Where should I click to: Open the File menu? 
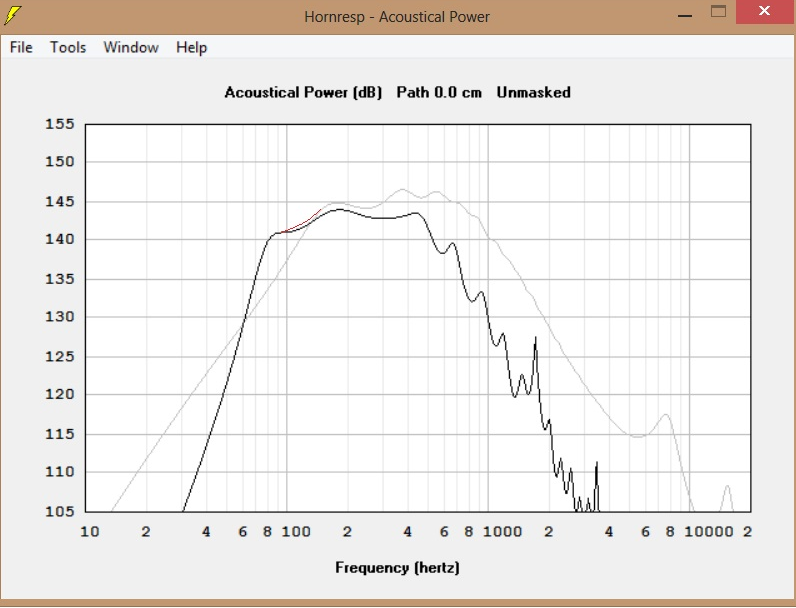pyautogui.click(x=21, y=47)
